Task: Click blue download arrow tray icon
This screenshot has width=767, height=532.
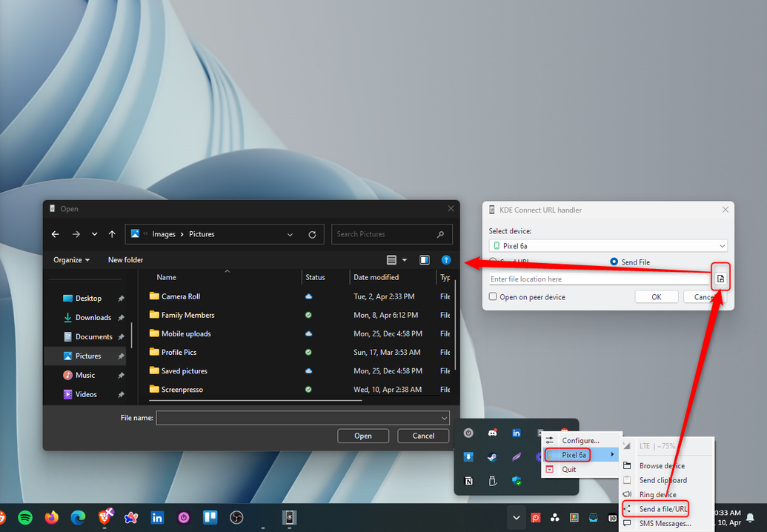Action: click(468, 456)
